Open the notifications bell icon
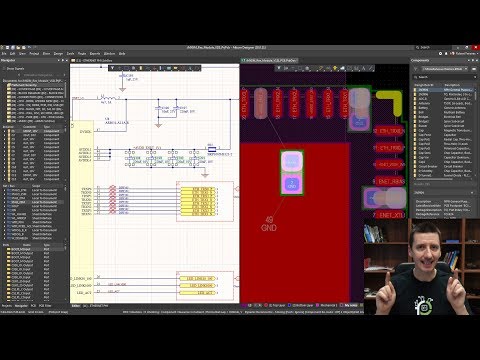This screenshot has height=360, width=480. (x=446, y=54)
